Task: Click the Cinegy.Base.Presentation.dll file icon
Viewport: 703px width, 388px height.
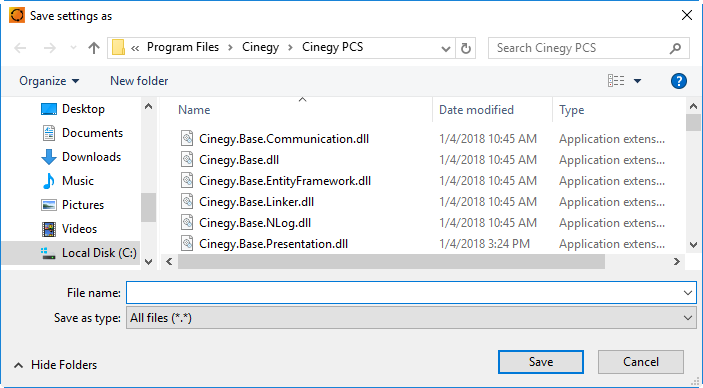Action: pyautogui.click(x=187, y=244)
